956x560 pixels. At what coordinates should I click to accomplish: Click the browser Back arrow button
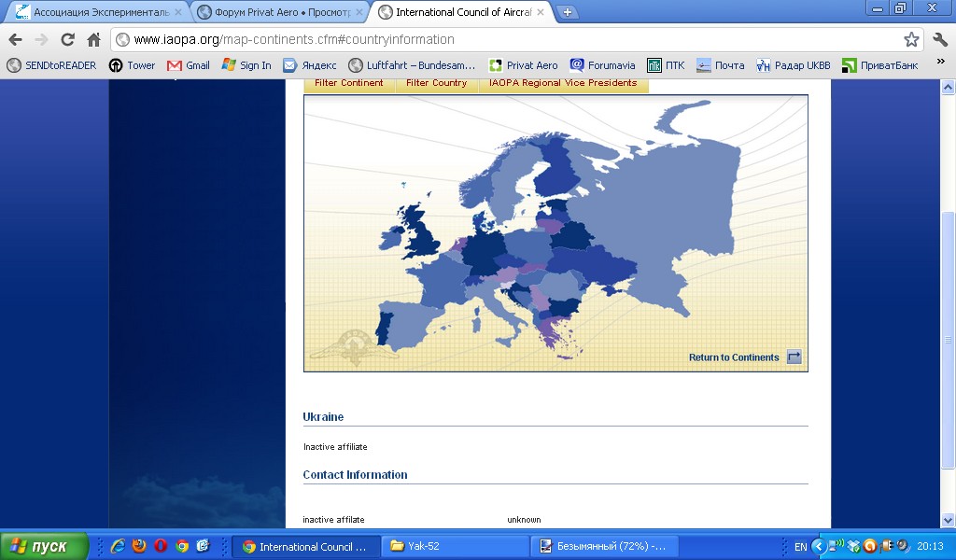[15, 40]
